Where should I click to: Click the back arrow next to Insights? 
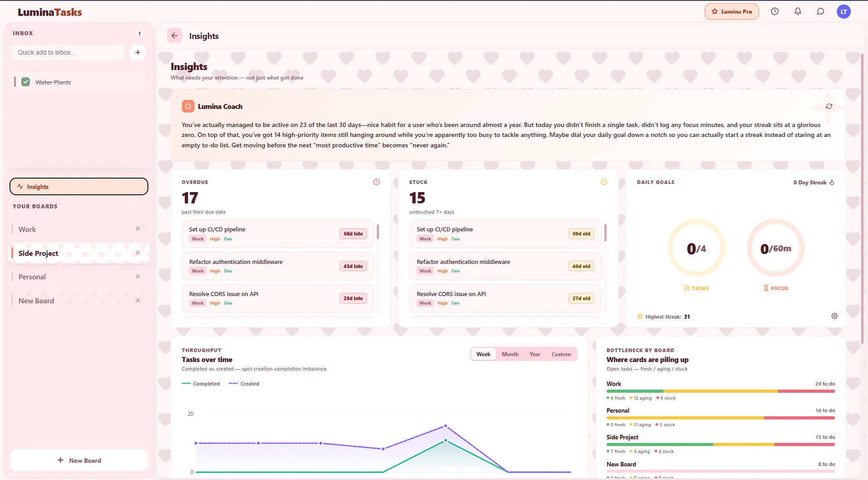[175, 36]
